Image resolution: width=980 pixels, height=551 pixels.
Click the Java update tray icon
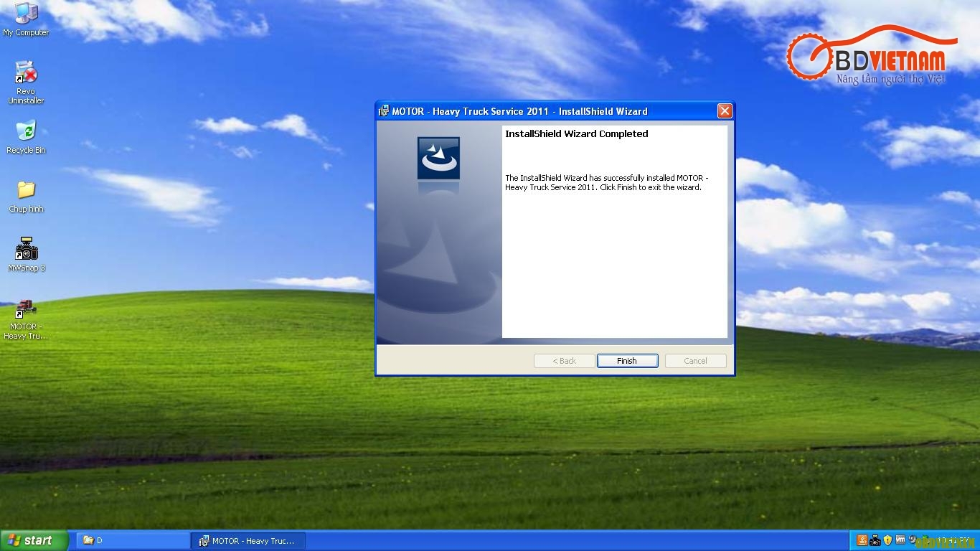click(862, 540)
